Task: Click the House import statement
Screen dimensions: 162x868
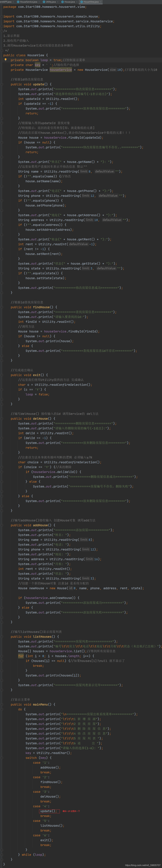Action: [x=51, y=17]
